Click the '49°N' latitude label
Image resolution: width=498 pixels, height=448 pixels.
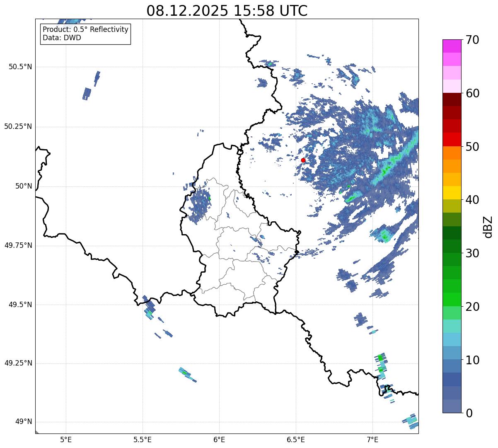(24, 421)
